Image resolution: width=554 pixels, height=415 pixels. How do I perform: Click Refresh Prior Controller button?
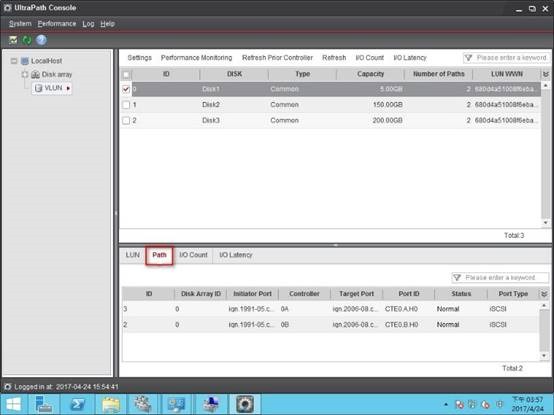pos(277,58)
